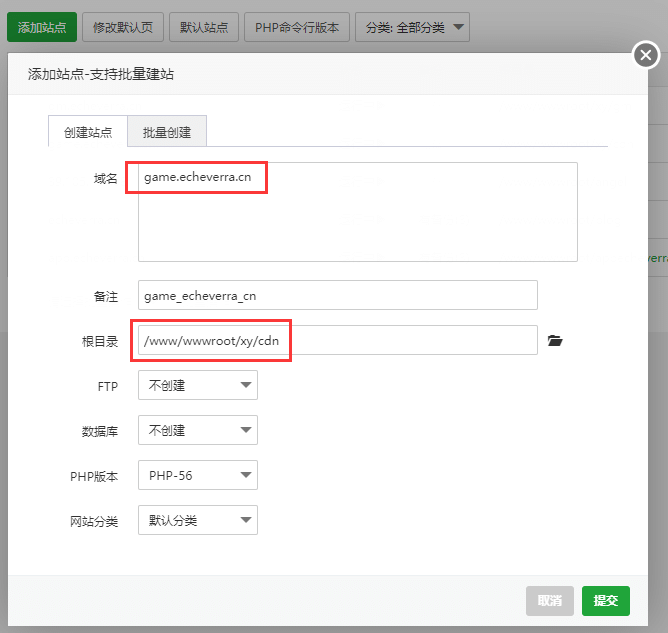Focus the 域名 domain text area

[x=358, y=212]
